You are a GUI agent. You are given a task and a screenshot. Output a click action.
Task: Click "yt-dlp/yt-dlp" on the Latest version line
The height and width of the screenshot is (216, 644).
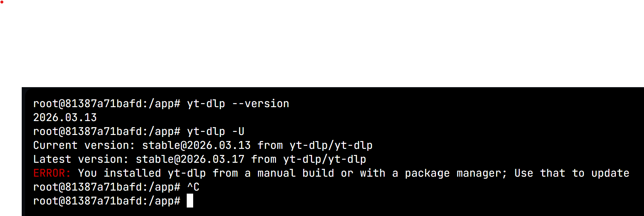tap(325, 159)
